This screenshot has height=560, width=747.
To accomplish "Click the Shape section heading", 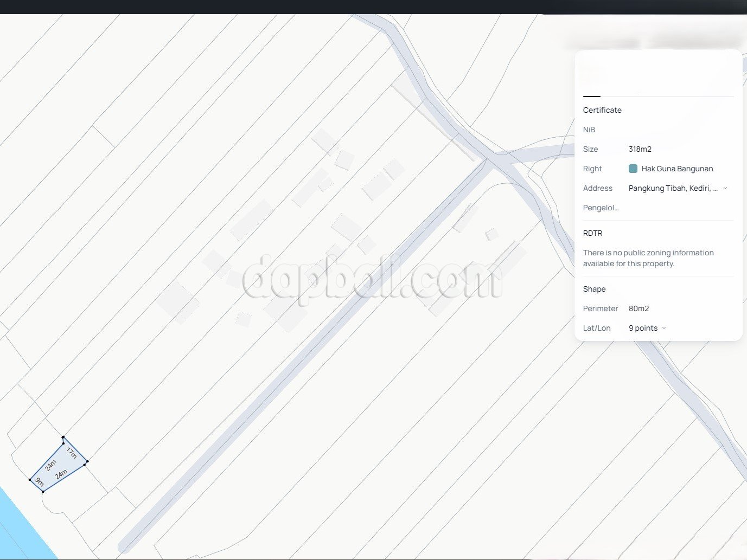I will [594, 289].
